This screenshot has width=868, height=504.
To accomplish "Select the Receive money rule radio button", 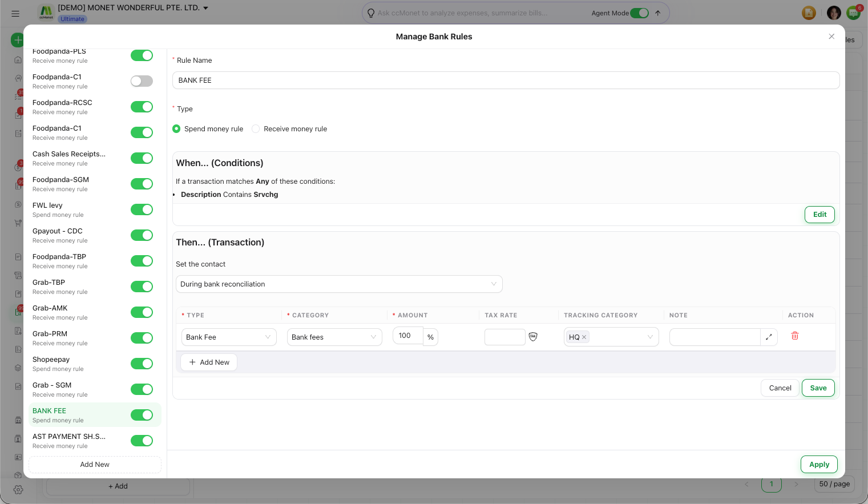I will (x=256, y=129).
